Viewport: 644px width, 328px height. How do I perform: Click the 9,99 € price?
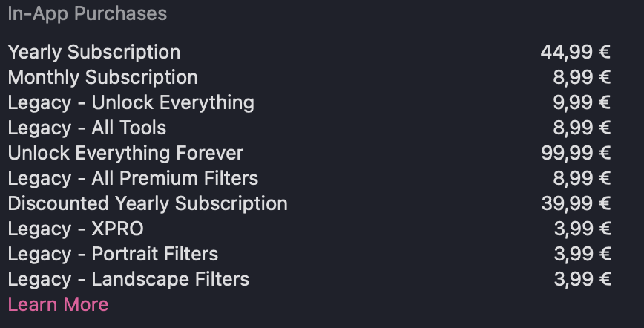pyautogui.click(x=582, y=102)
